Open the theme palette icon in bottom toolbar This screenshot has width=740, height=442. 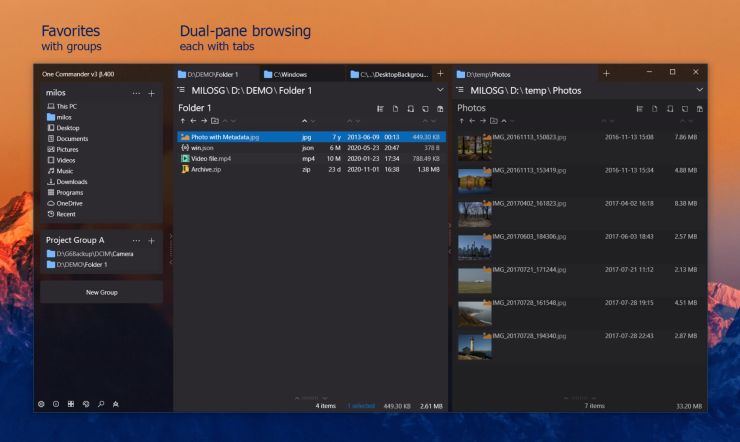86,404
